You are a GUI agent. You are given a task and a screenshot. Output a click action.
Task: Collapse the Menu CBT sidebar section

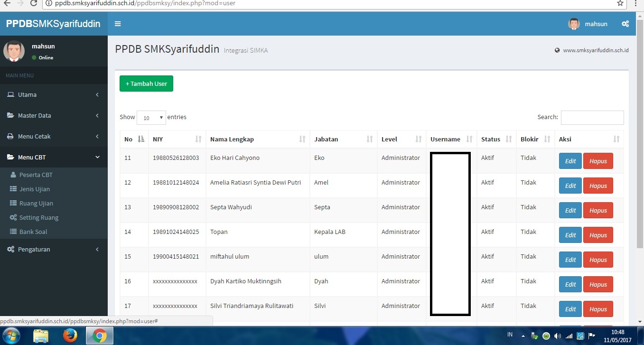coord(54,157)
